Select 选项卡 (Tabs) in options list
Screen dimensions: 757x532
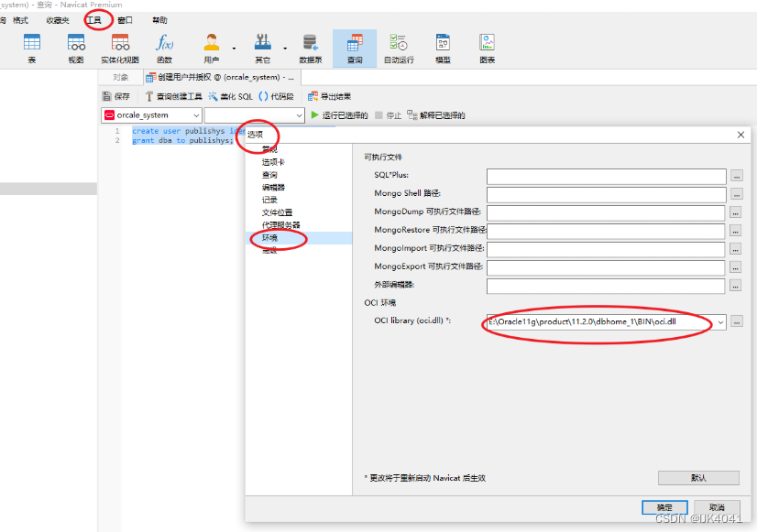coord(273,162)
